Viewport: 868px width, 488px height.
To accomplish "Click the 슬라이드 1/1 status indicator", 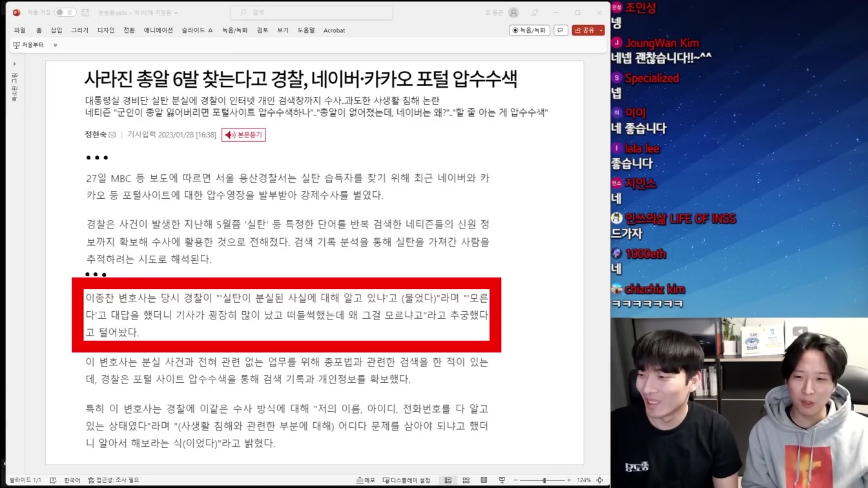I will click(25, 480).
